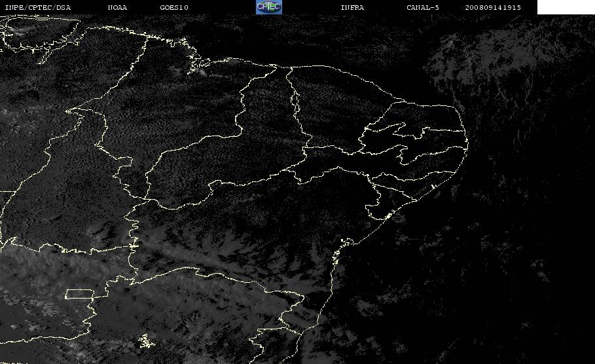The image size is (595, 364).
Task: Click the CPTEC logo in the header
Action: point(268,7)
